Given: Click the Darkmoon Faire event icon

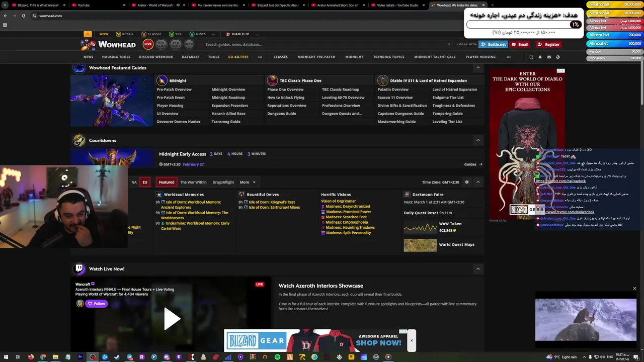Looking at the screenshot, I should 407,195.
